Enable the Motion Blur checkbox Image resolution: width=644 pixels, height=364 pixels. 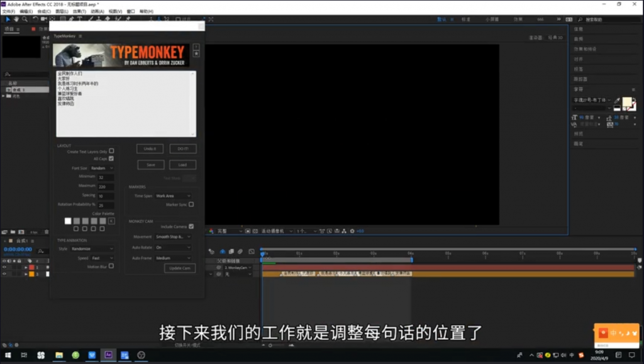click(x=111, y=267)
